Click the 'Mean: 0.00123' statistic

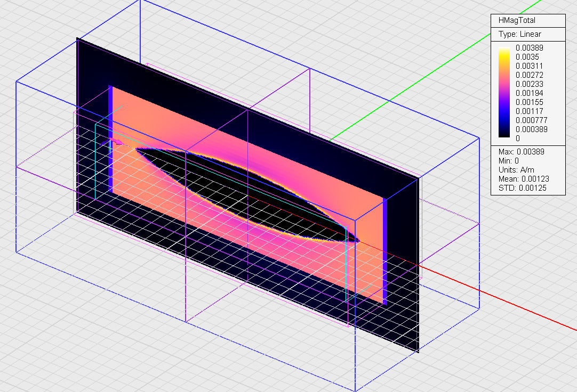coord(524,179)
